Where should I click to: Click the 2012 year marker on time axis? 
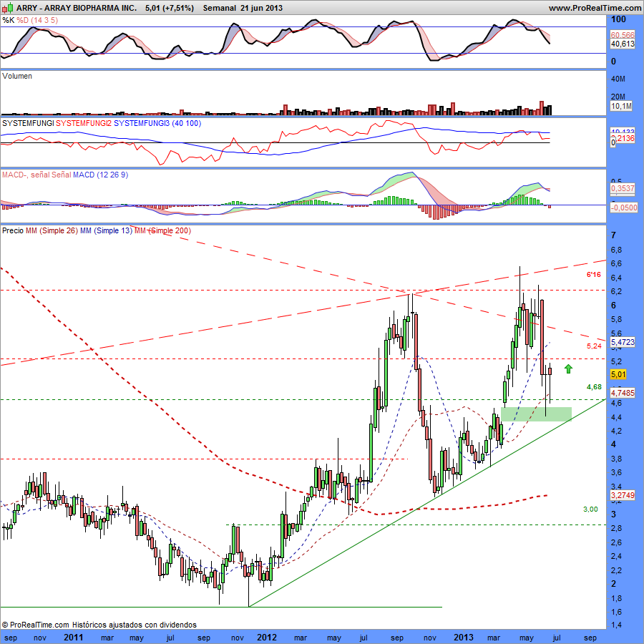pos(267,638)
